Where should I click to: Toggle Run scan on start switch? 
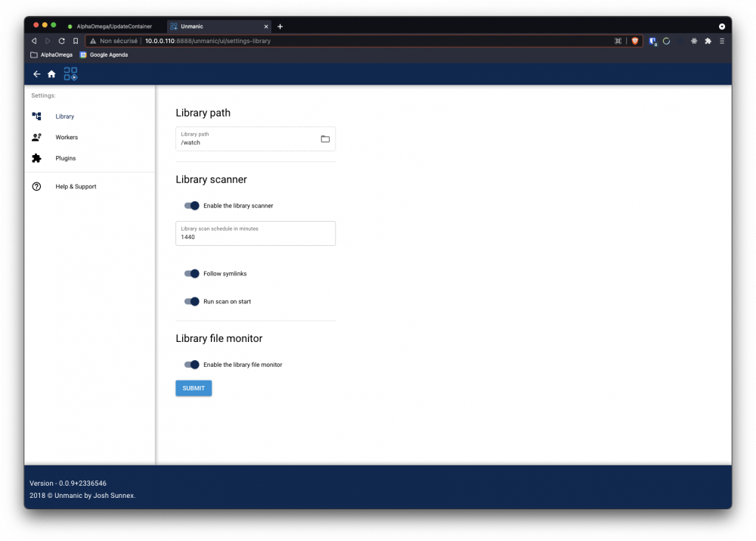coord(191,302)
